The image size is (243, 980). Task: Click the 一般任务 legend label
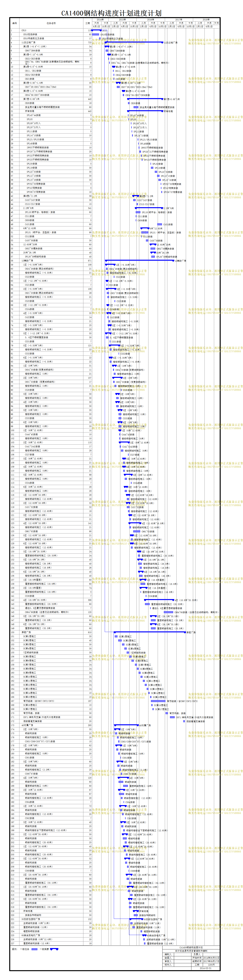pyautogui.click(x=25, y=949)
